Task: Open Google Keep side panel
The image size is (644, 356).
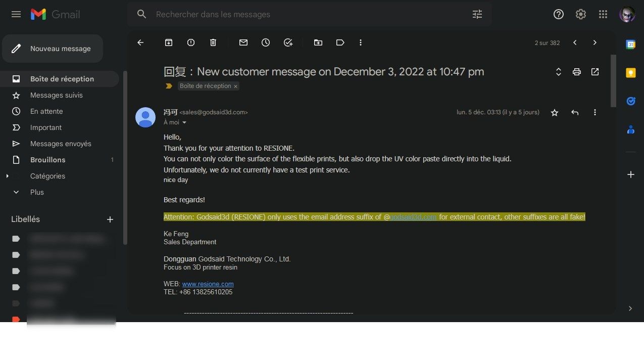Action: click(x=630, y=73)
